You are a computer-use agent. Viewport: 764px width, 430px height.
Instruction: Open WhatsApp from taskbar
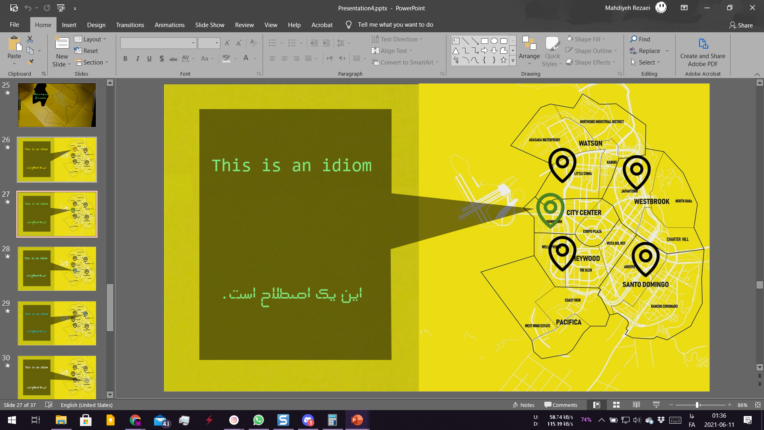pyautogui.click(x=258, y=420)
